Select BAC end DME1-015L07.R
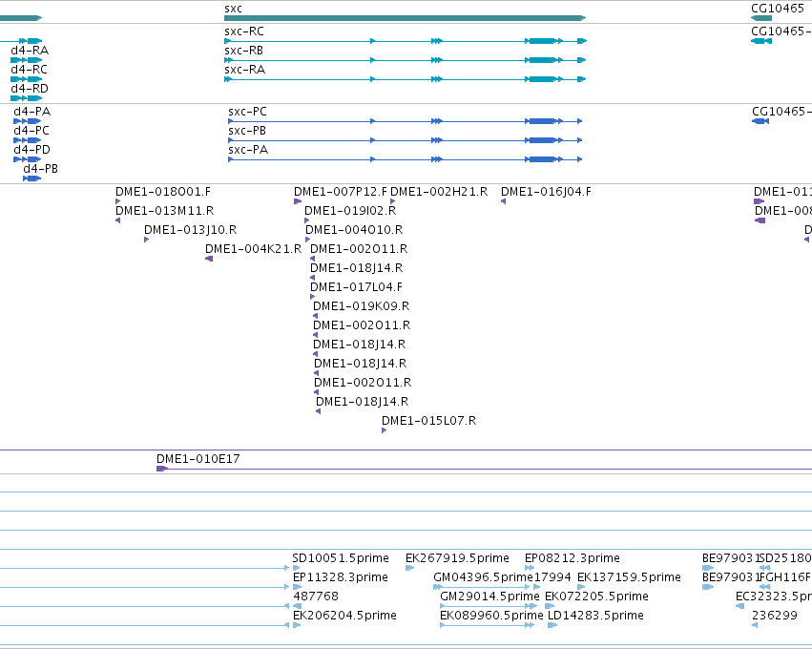812x649 pixels. 428,421
